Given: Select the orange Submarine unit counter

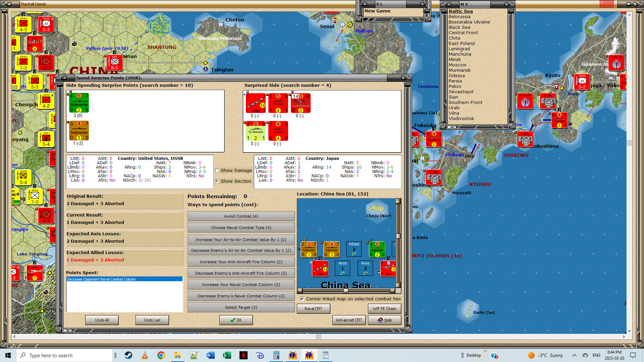Looking at the screenshot, I should (x=79, y=131).
